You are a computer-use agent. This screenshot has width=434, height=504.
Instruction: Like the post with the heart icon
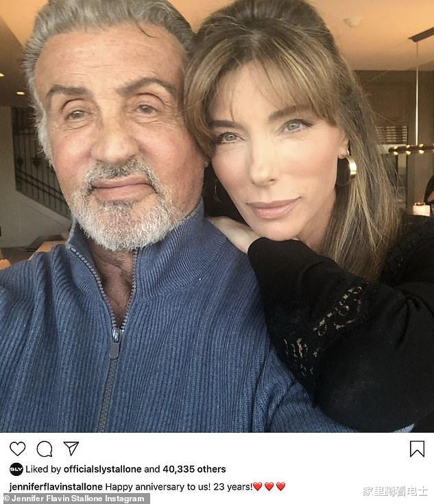17,448
